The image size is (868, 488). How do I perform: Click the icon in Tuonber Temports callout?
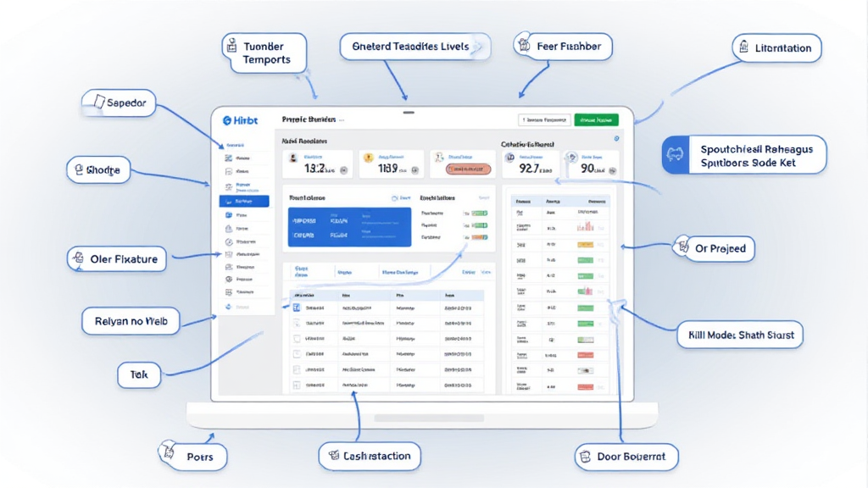[231, 47]
